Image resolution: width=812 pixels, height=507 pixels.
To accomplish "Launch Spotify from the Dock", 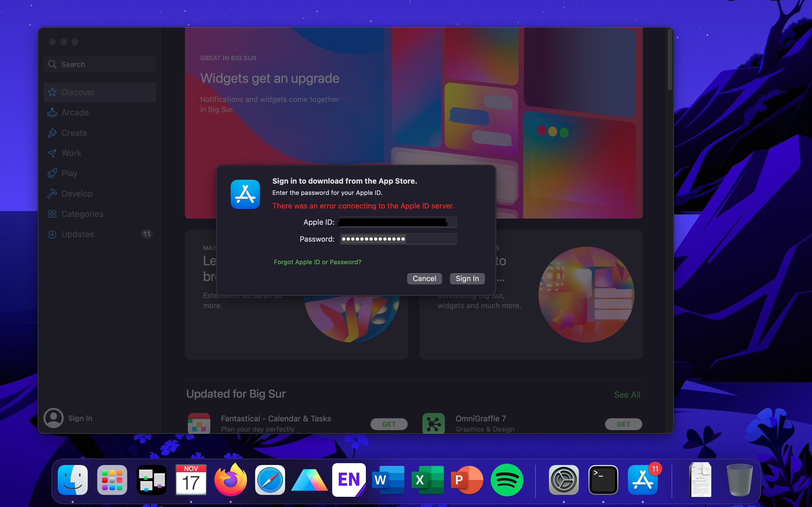I will pos(507,480).
